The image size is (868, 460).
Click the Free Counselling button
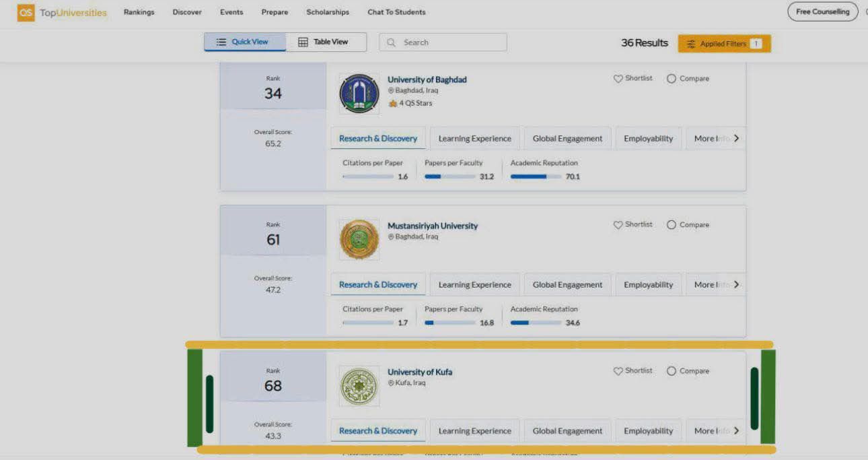822,12
